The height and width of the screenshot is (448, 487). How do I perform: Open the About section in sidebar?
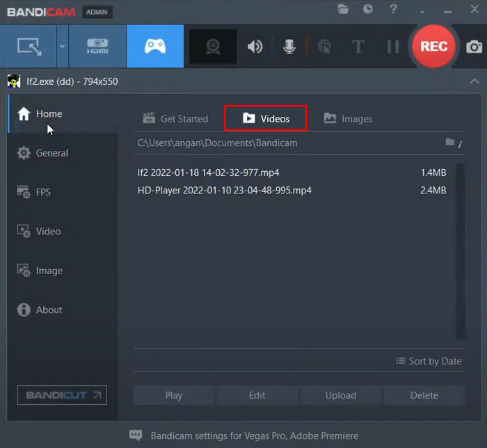63,310
